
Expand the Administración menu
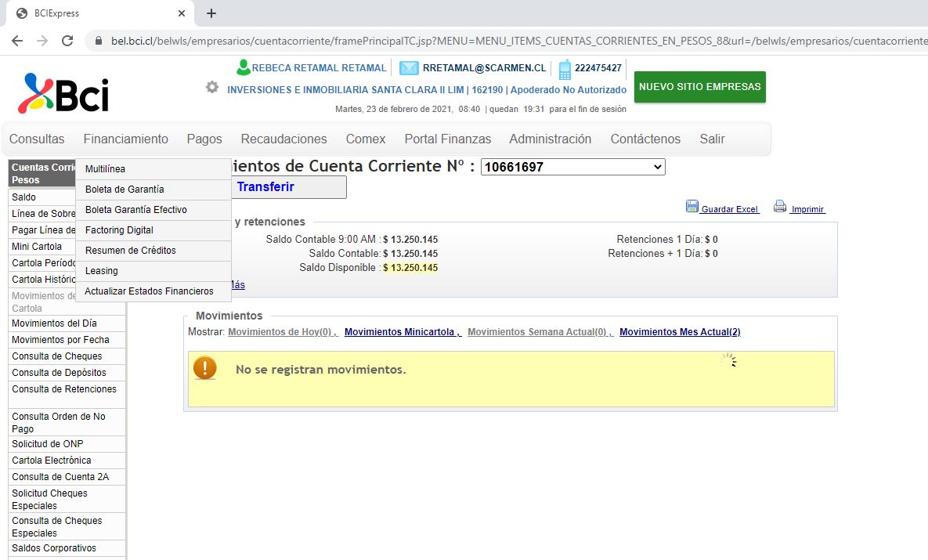tap(550, 139)
